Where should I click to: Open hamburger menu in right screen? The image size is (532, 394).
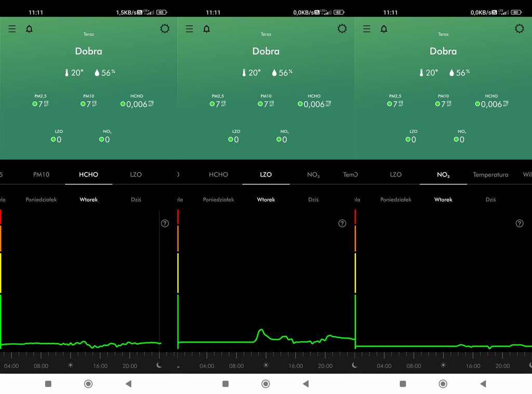point(367,29)
